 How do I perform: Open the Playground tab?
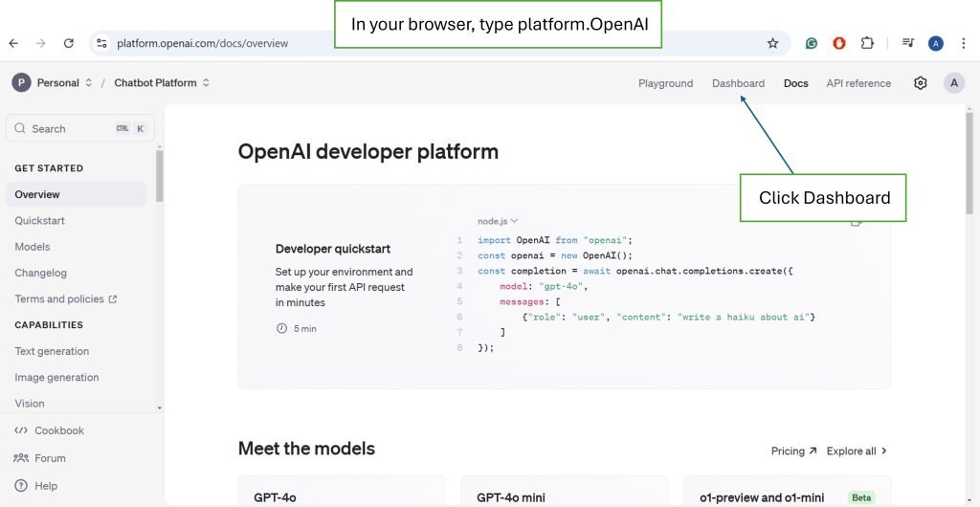[x=666, y=83]
